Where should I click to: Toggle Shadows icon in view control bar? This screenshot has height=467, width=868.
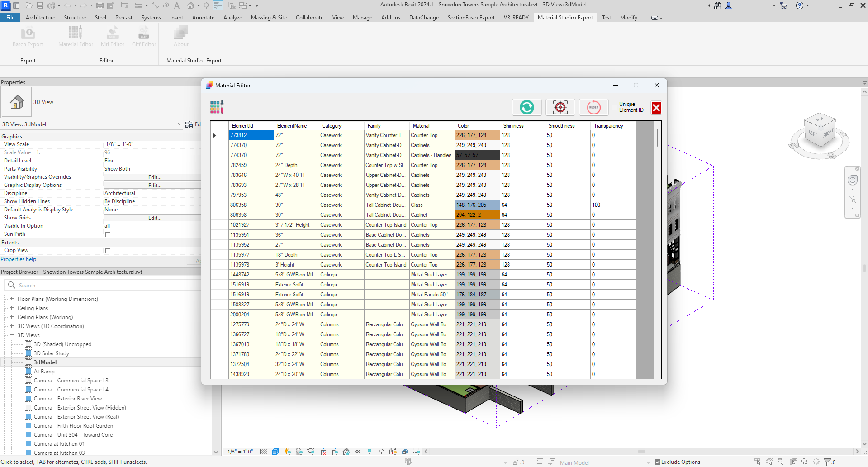click(x=299, y=452)
